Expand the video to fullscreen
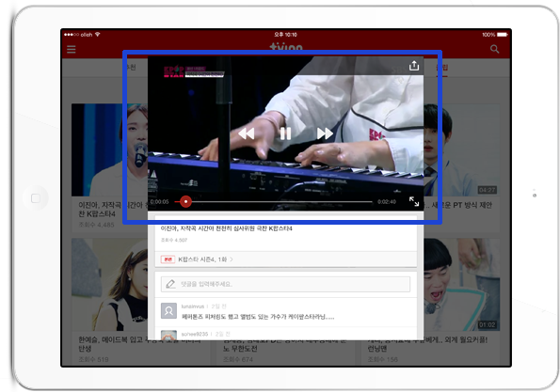The height and width of the screenshot is (392, 560). click(x=414, y=201)
